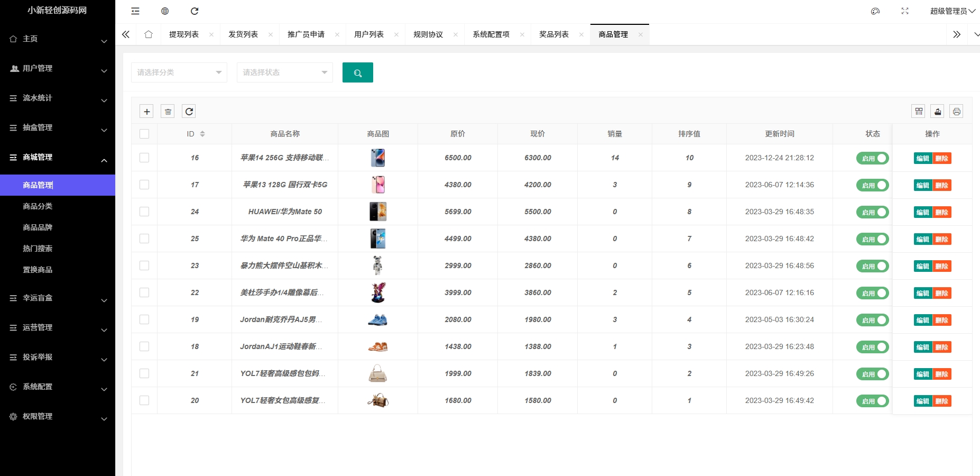This screenshot has width=980, height=476.
Task: Enter fullscreen mode via expand icon
Action: [x=905, y=11]
